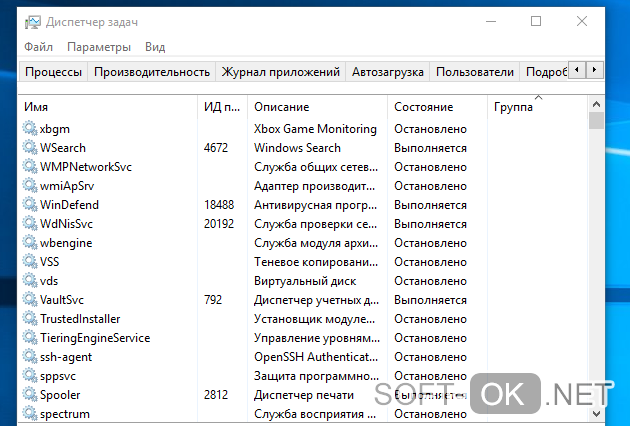
Task: Sort by the Группа column header
Action: click(x=537, y=107)
